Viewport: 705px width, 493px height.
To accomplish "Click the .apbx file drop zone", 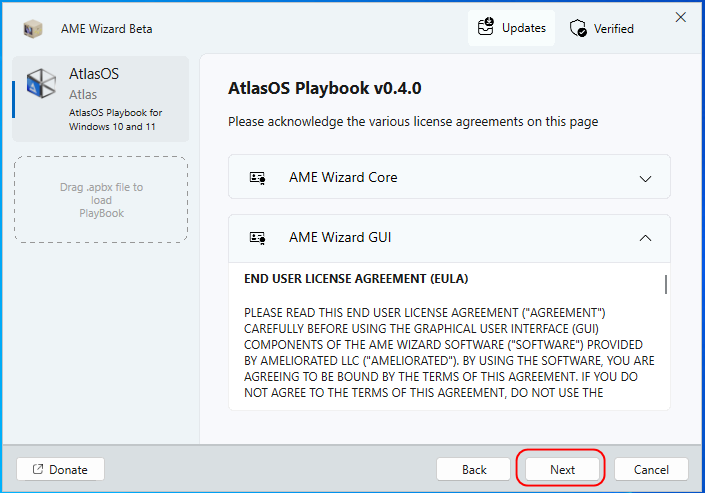I will click(x=101, y=200).
